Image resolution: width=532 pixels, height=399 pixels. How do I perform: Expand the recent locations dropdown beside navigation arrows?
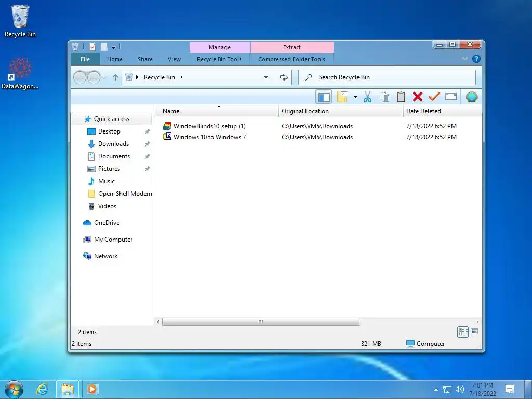[104, 77]
